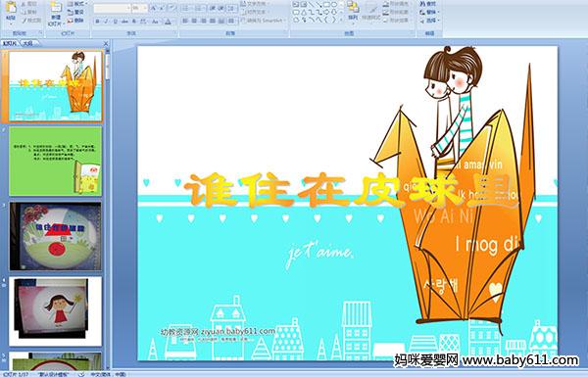Toggle Italic formatting
This screenshot has height=377, width=588.
(x=106, y=22)
